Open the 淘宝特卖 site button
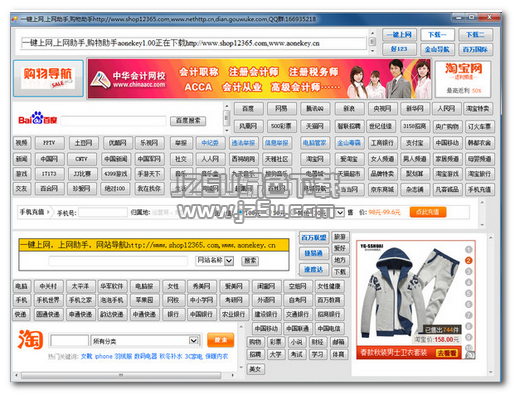Screen dimensions: 513x393 pos(478,109)
